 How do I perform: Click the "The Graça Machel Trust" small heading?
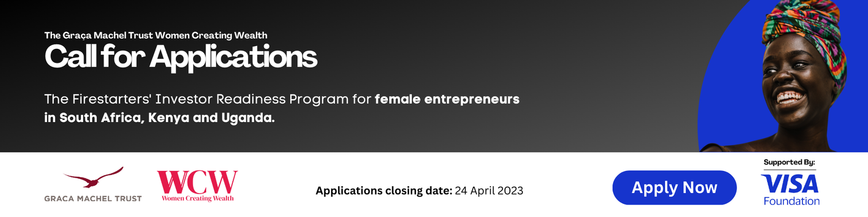(x=99, y=35)
